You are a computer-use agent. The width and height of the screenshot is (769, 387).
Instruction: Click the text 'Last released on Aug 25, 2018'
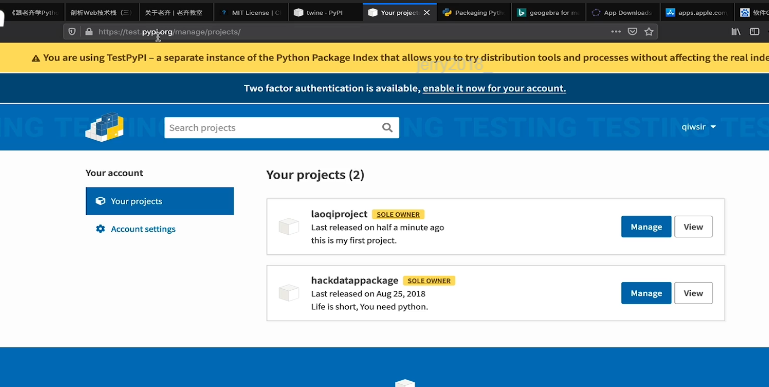coord(368,294)
